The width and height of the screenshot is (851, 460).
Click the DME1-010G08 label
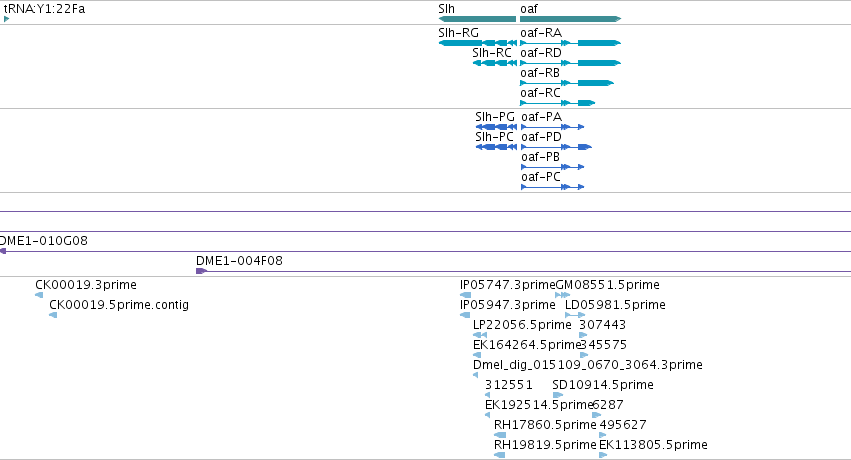[43, 241]
